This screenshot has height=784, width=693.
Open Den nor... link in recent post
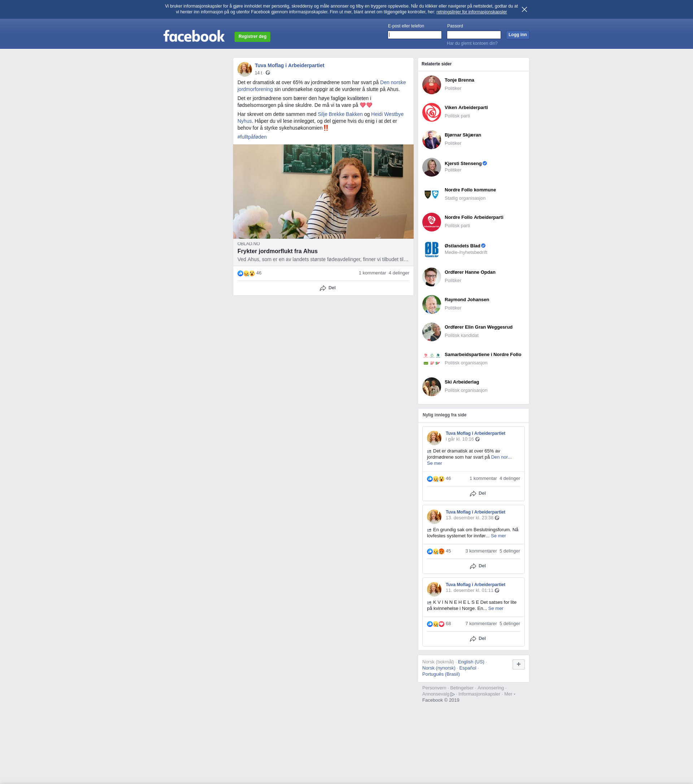501,457
